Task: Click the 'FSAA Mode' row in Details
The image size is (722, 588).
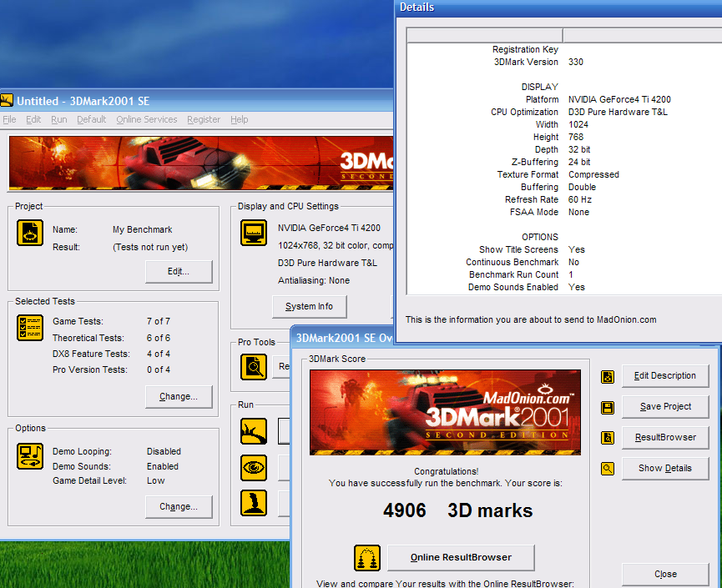Action: point(564,212)
